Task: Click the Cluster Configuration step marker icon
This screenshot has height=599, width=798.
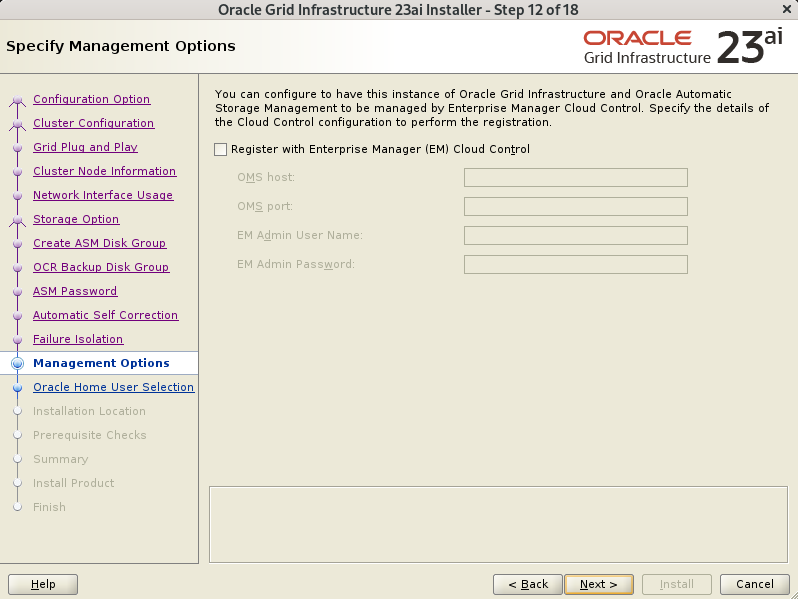Action: point(17,124)
